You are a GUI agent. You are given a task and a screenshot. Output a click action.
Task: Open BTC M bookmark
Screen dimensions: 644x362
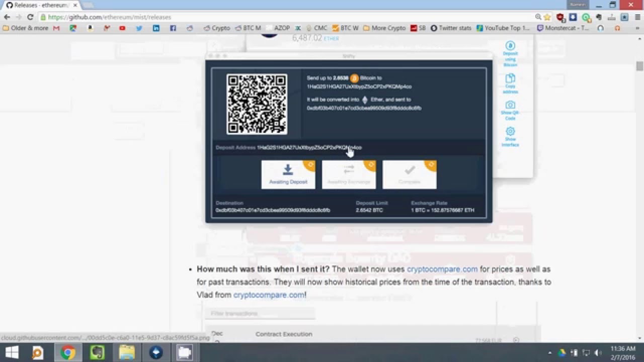coord(248,28)
